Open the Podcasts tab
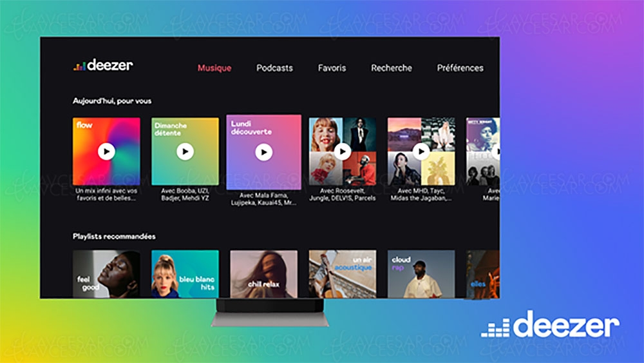 (x=274, y=68)
